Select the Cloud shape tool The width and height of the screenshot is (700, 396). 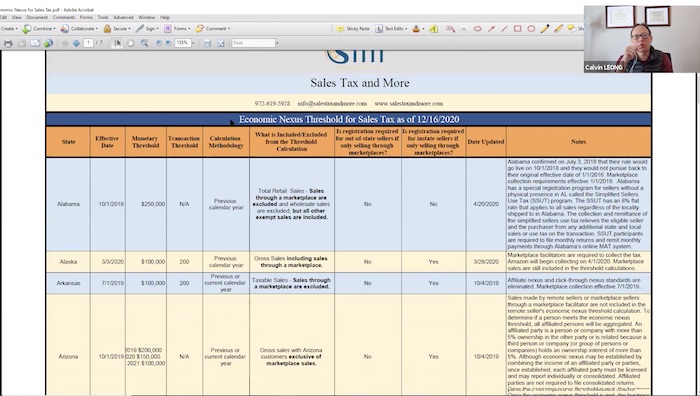click(x=477, y=29)
